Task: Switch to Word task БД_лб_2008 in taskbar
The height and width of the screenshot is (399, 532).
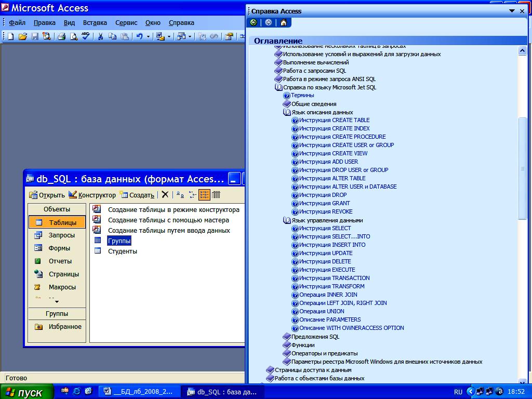Action: [138, 392]
